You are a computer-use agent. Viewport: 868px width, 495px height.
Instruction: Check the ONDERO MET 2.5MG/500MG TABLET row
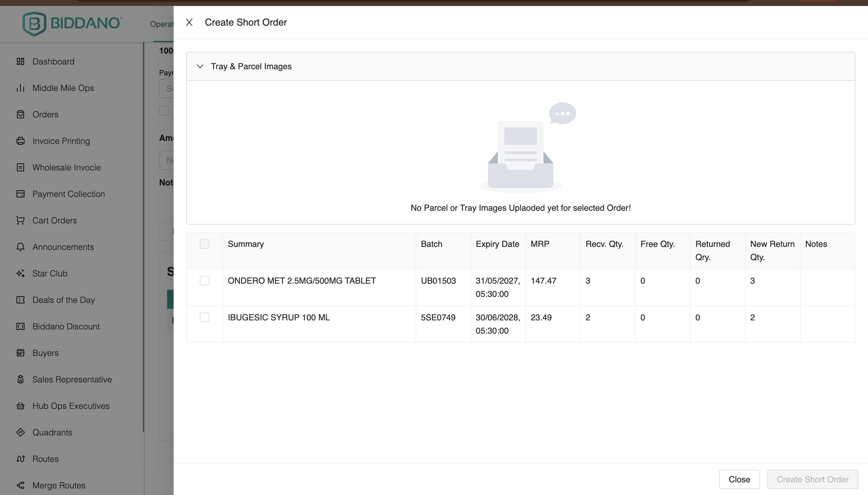click(205, 281)
